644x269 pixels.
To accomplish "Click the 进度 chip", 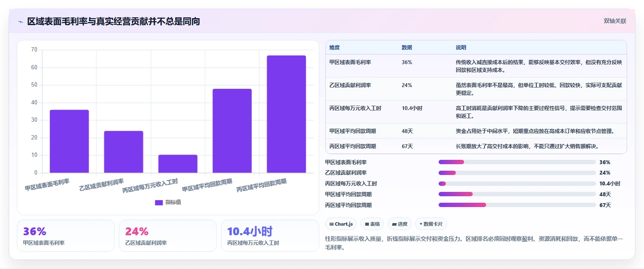I will point(400,224).
